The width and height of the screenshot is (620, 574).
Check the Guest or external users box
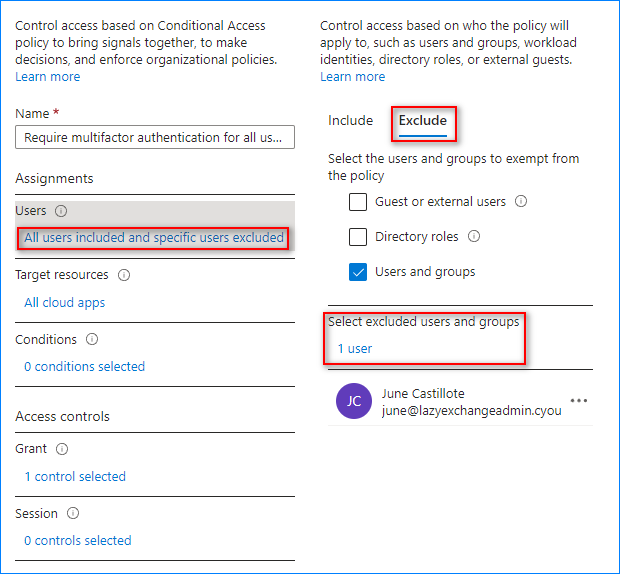pos(358,202)
